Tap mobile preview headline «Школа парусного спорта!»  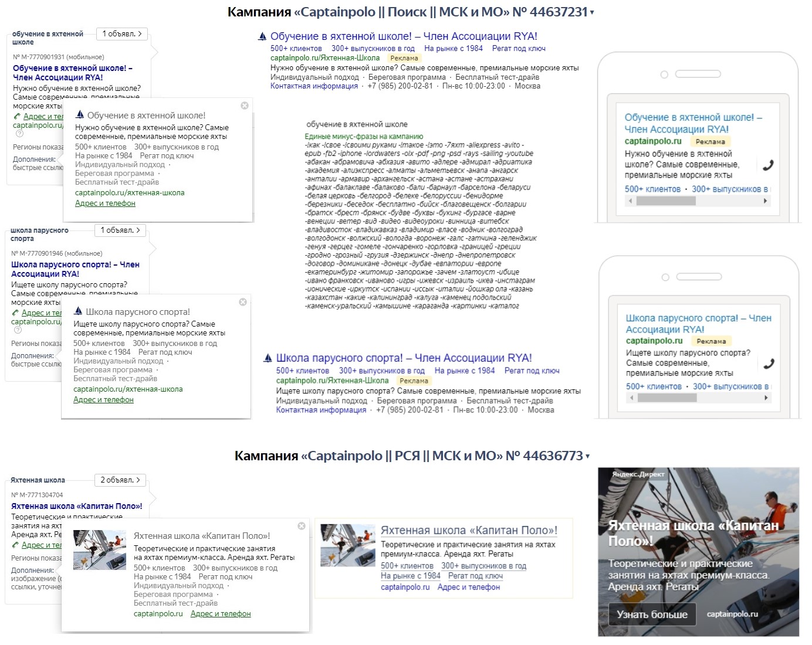coord(699,324)
